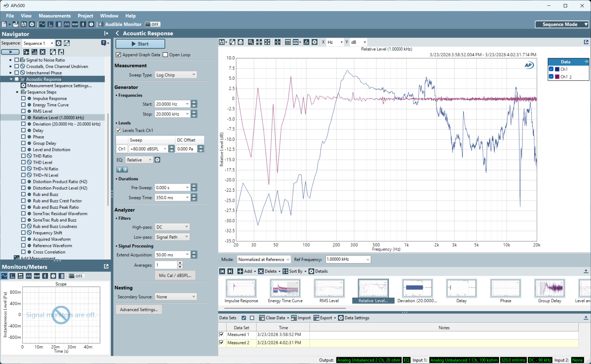Viewport: 591px width, 364px height.
Task: Collapse the Navigator panel with arrow icon
Action: [106, 34]
